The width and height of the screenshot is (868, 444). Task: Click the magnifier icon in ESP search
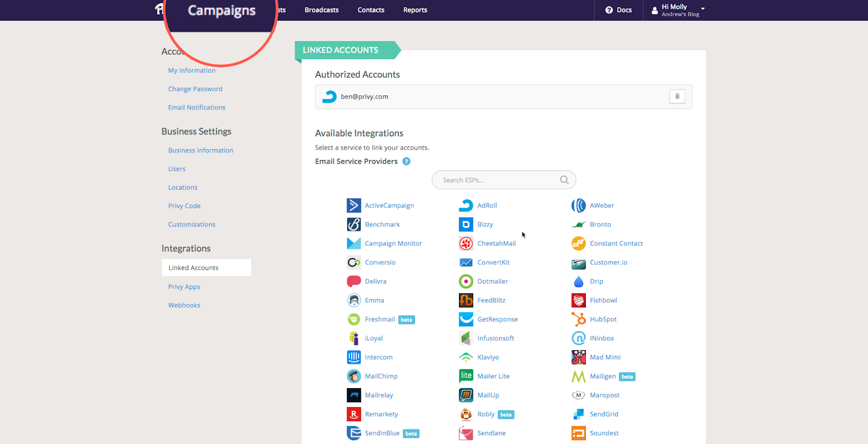pyautogui.click(x=564, y=180)
